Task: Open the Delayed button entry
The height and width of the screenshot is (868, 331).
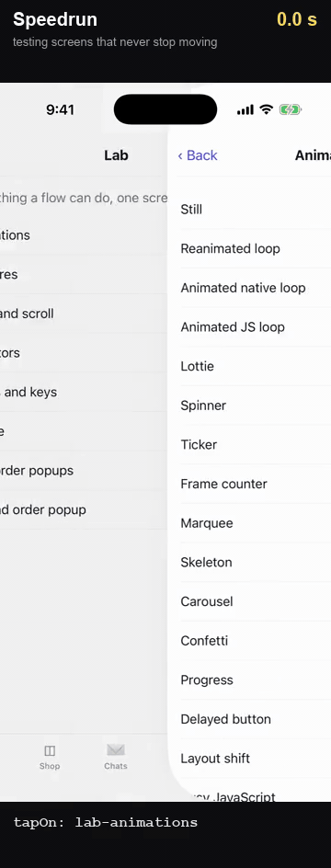Action: [x=249, y=720]
